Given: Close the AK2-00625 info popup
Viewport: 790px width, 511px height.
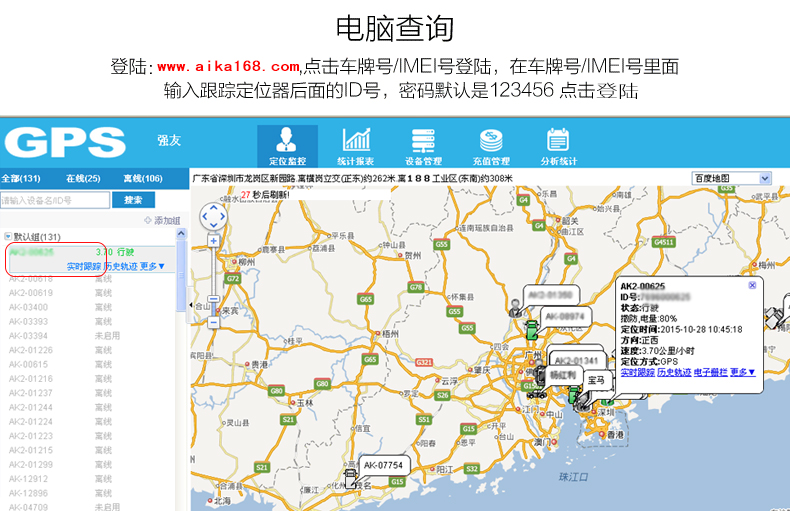Looking at the screenshot, I should (752, 285).
